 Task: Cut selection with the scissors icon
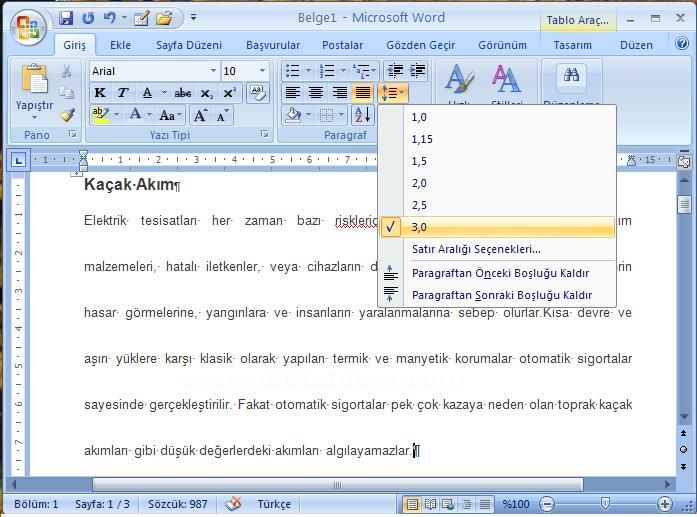pyautogui.click(x=67, y=71)
